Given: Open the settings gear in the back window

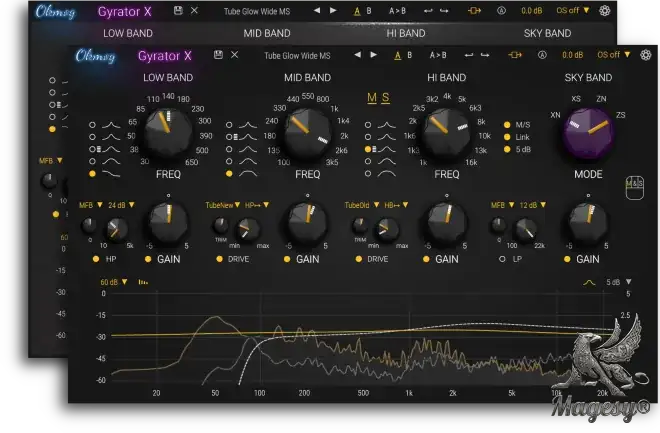Looking at the screenshot, I should coord(604,11).
